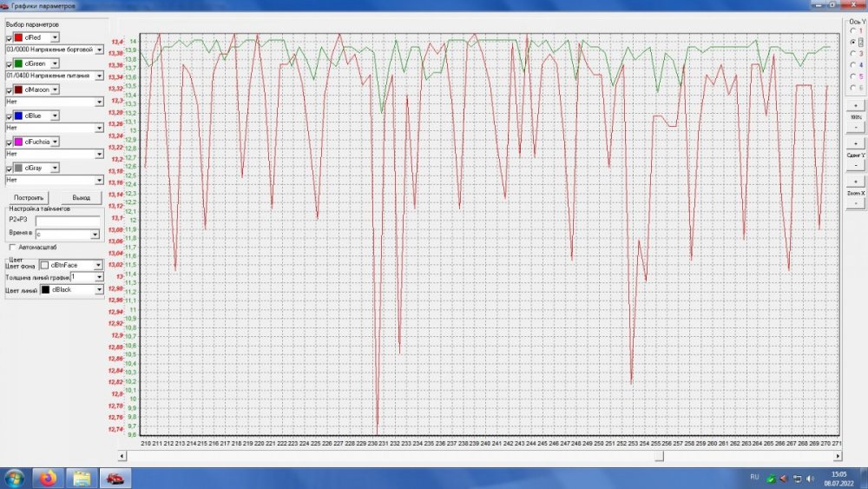Toggle the clMaroon series checkbox

9,90
